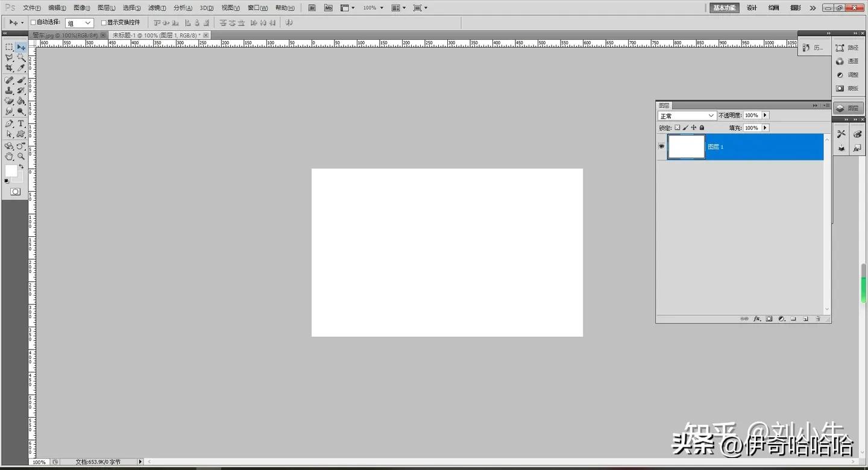Pick the Horizontal Type tool
Screen dimensions: 868x470
point(21,124)
